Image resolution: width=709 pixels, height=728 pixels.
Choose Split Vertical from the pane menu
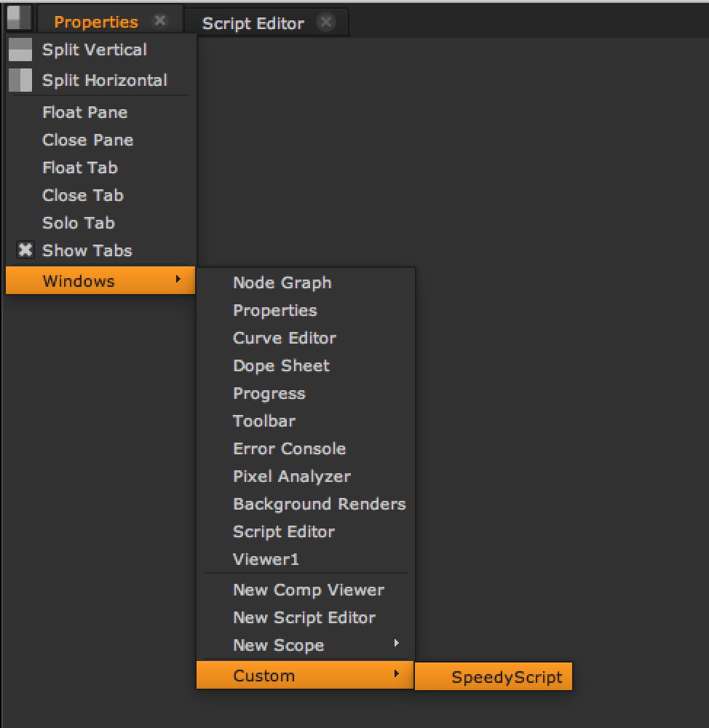pyautogui.click(x=94, y=50)
